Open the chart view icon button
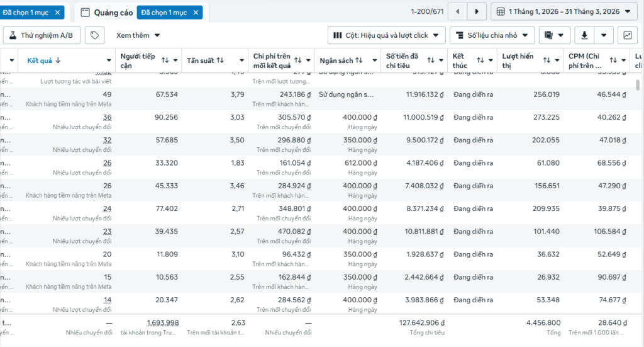 (x=627, y=35)
